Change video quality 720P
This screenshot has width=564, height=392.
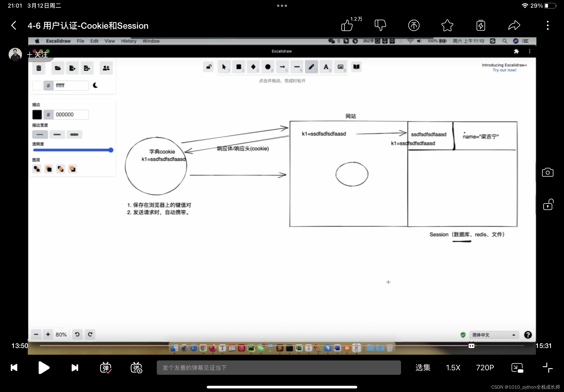pyautogui.click(x=485, y=367)
